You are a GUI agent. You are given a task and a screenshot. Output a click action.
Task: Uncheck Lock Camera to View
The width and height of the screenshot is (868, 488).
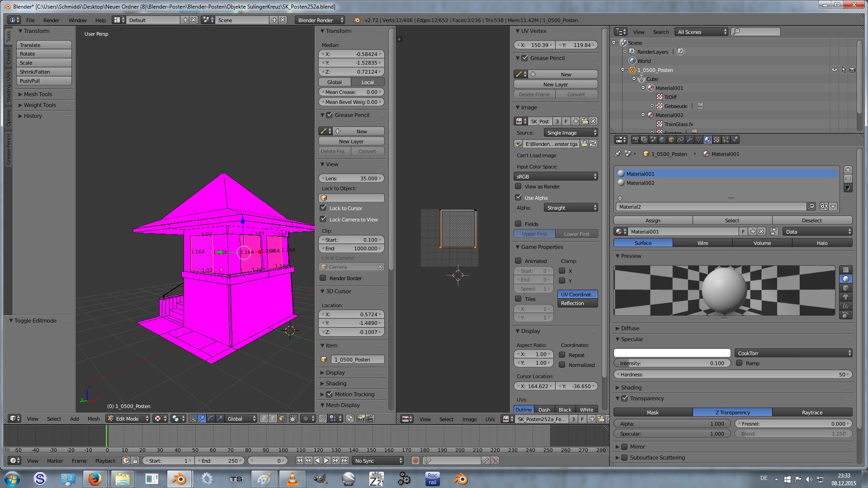tap(323, 219)
